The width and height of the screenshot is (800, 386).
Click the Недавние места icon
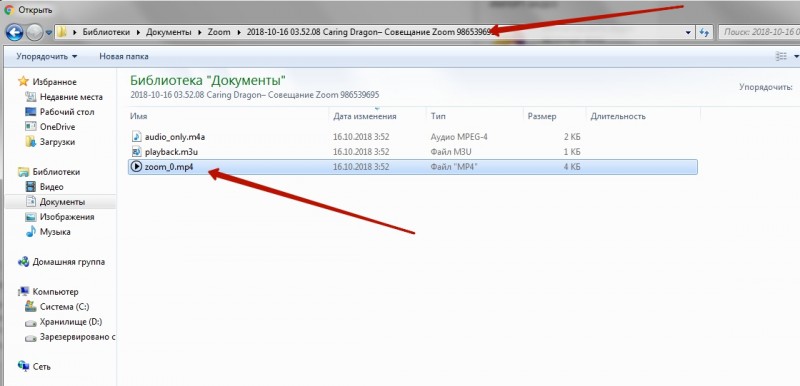tap(31, 97)
